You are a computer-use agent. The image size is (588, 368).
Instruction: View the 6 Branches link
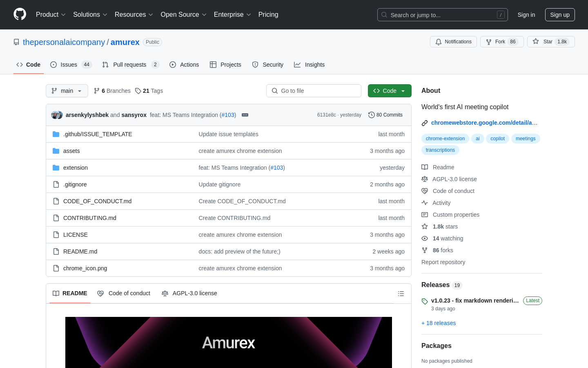(x=112, y=91)
